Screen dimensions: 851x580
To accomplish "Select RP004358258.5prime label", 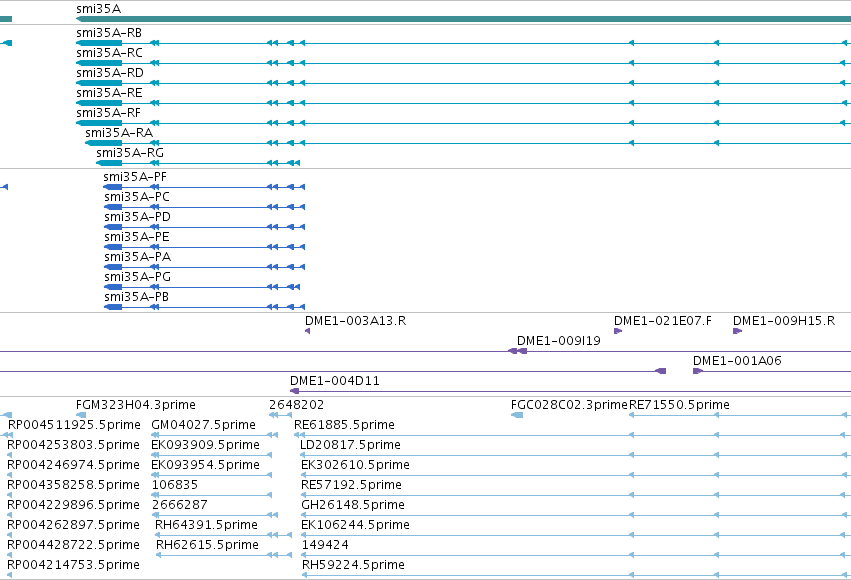I will pyautogui.click(x=73, y=485).
